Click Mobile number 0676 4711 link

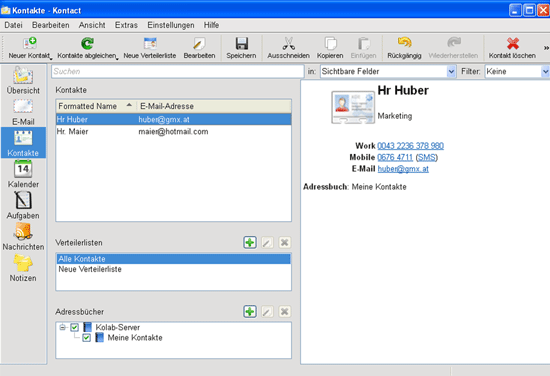pyautogui.click(x=395, y=157)
